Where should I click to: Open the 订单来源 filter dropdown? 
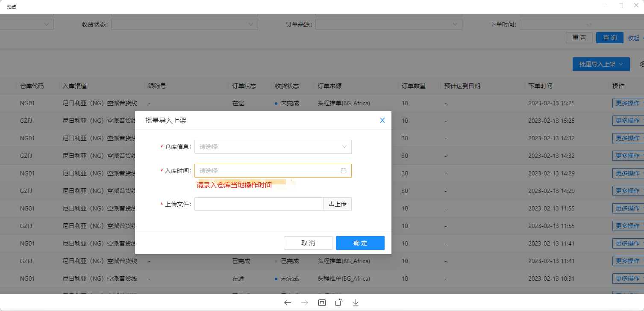(389, 24)
